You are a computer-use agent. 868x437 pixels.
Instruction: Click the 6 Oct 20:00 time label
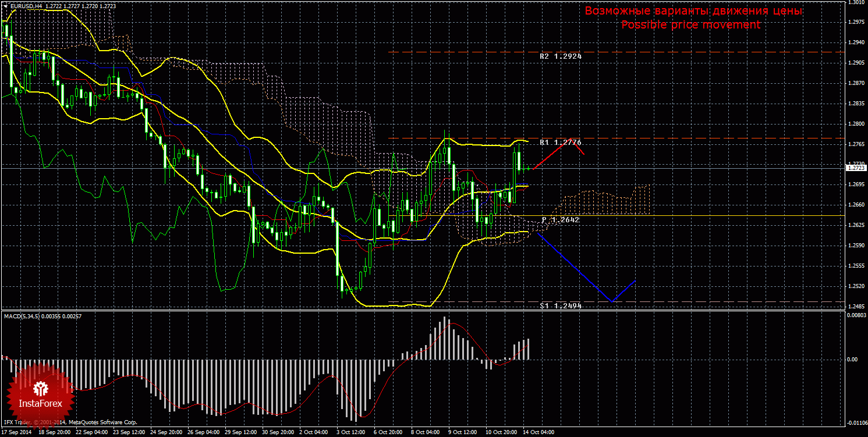pyautogui.click(x=389, y=433)
